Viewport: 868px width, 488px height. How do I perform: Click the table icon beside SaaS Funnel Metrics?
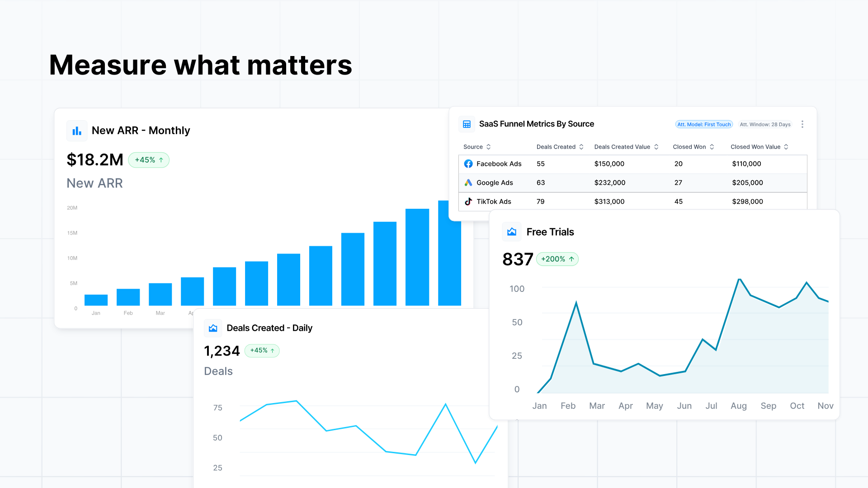tap(467, 124)
